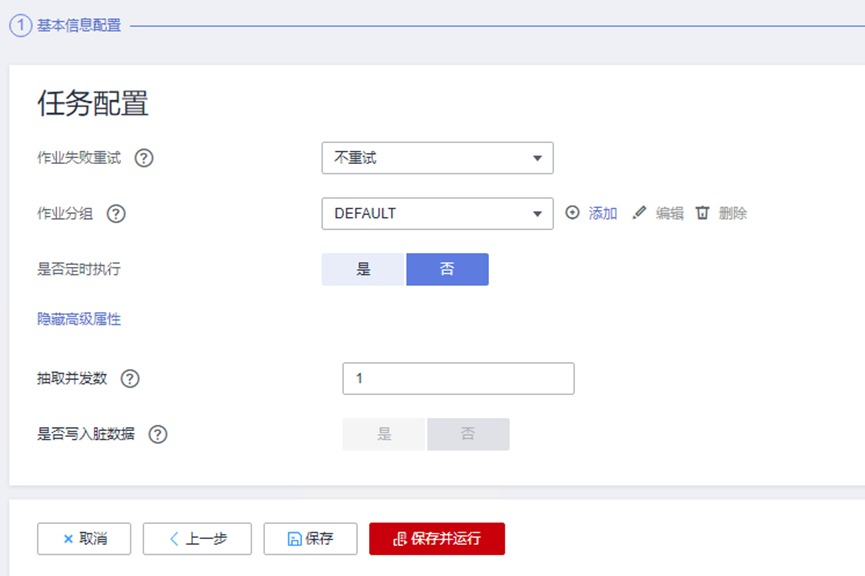Click the 取消 button

click(x=84, y=538)
